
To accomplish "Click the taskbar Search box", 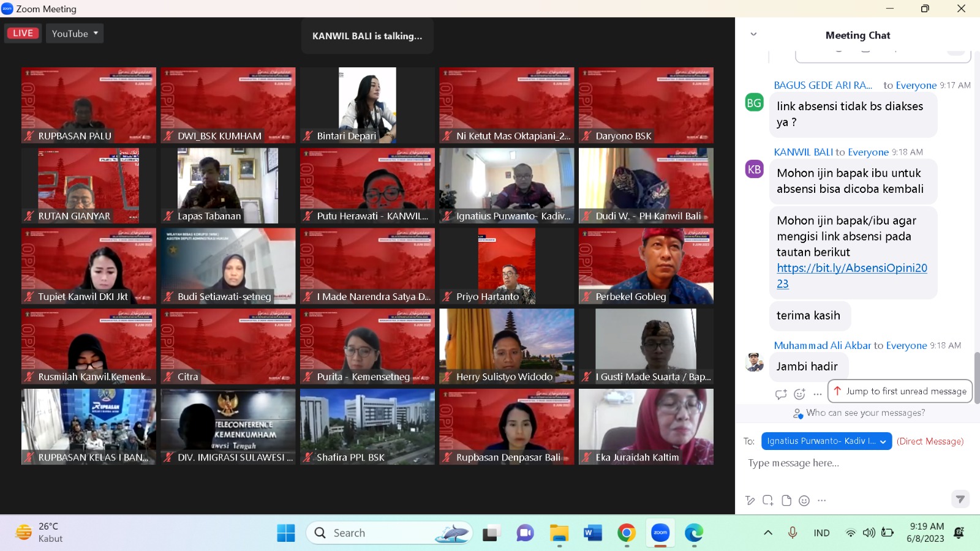I will (390, 533).
